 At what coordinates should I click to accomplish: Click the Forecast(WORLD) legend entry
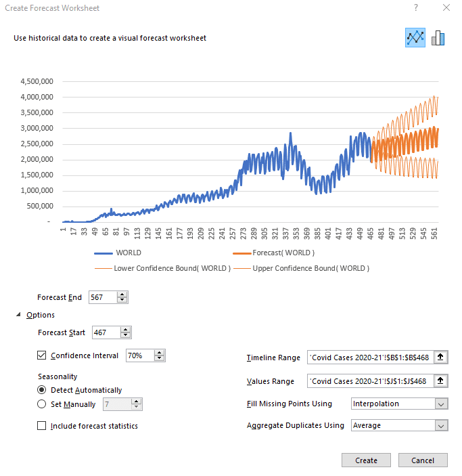(x=284, y=253)
